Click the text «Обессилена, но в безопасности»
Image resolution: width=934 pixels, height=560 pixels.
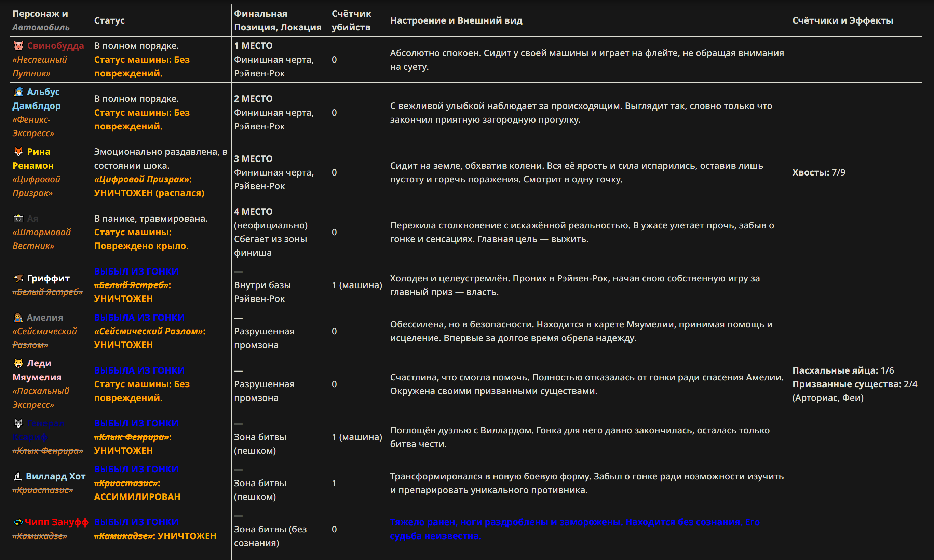coord(462,324)
